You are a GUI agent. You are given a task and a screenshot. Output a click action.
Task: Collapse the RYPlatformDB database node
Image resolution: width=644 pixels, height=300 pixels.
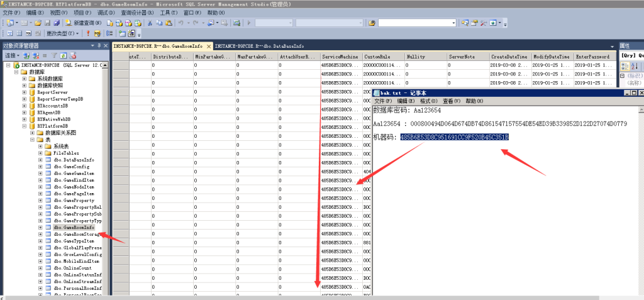coord(25,126)
